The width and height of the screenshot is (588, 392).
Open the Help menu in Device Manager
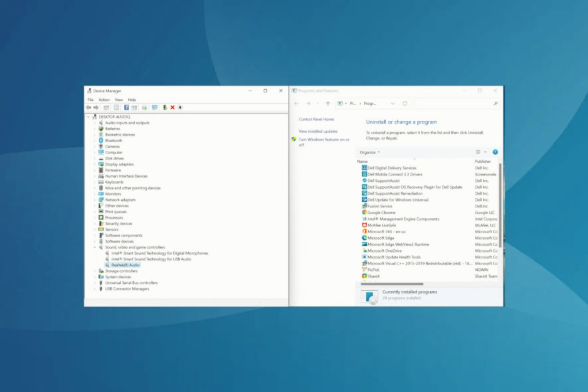[x=132, y=100]
